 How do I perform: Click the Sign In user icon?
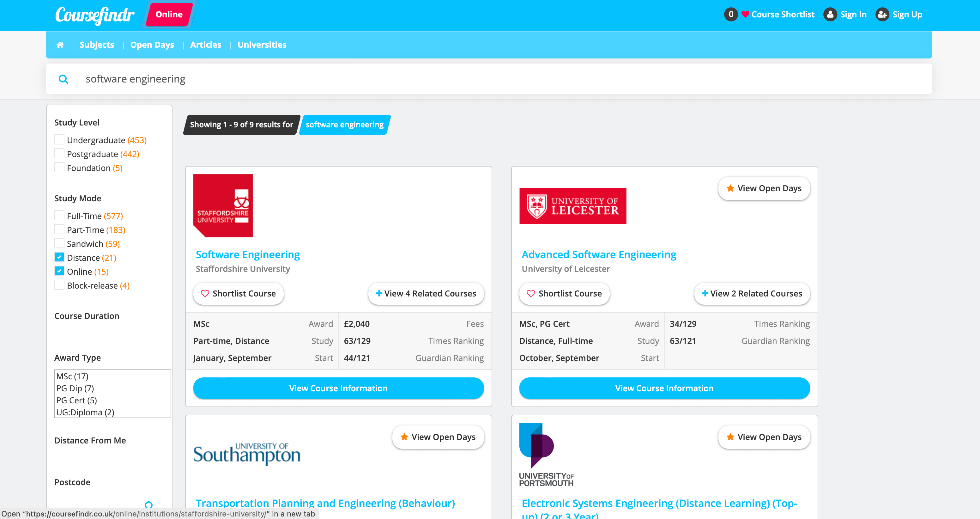tap(830, 15)
